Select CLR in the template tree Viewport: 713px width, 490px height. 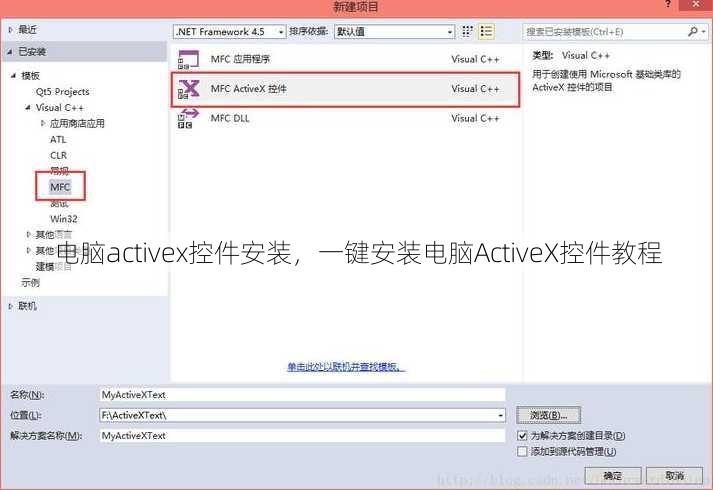pos(58,155)
